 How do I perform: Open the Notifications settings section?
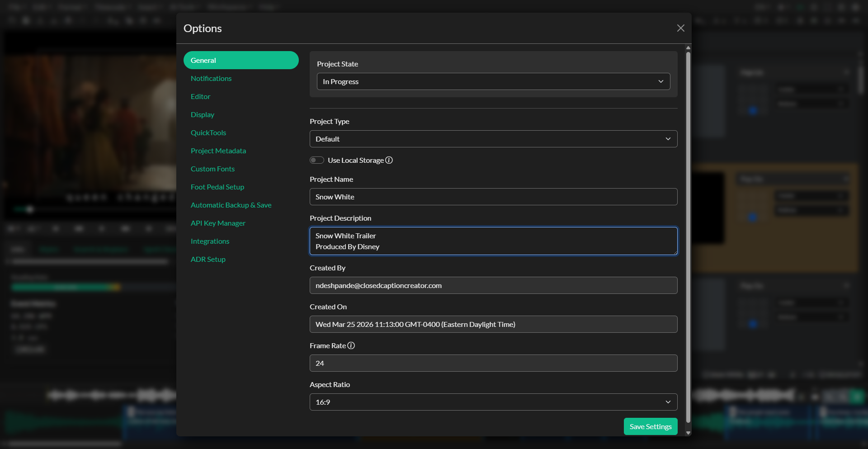tap(211, 78)
